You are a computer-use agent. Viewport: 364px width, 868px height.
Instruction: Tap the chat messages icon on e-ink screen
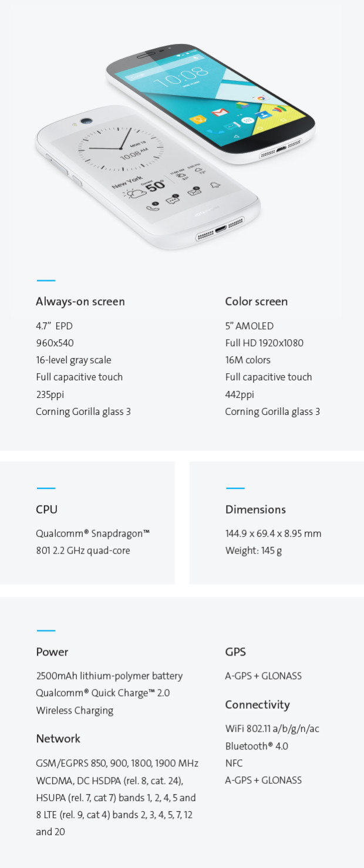click(173, 200)
